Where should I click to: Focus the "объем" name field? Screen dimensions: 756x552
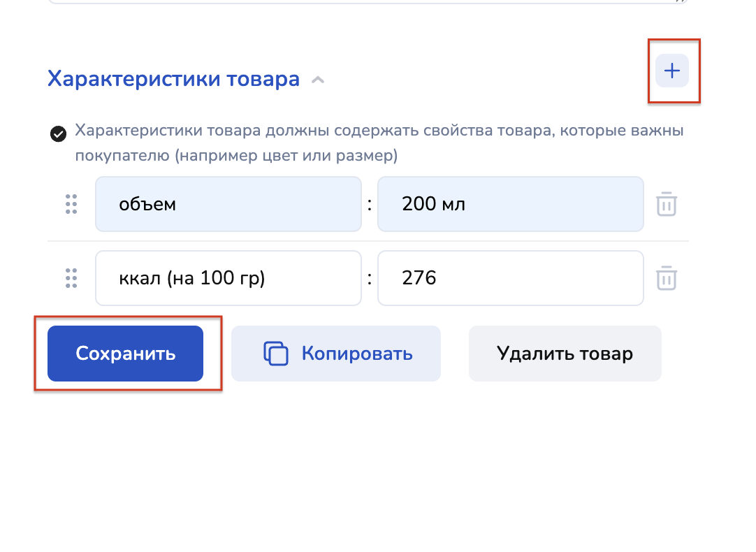[x=228, y=204]
